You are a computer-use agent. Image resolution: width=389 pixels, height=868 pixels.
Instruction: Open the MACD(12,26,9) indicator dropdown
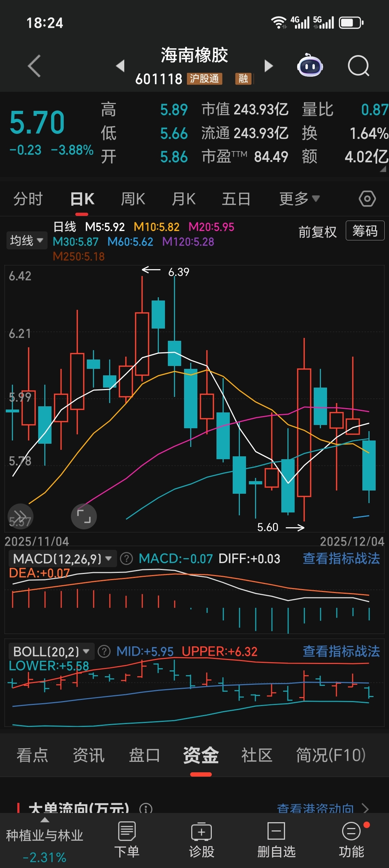[x=62, y=559]
